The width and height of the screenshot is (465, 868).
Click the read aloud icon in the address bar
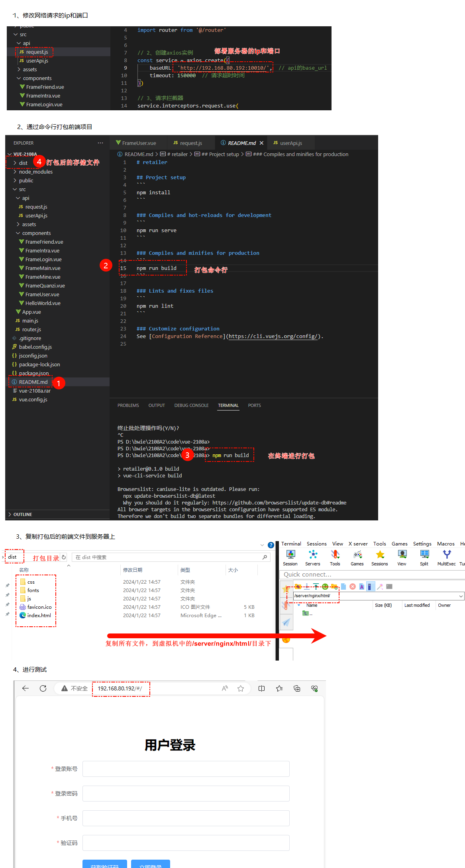point(225,688)
